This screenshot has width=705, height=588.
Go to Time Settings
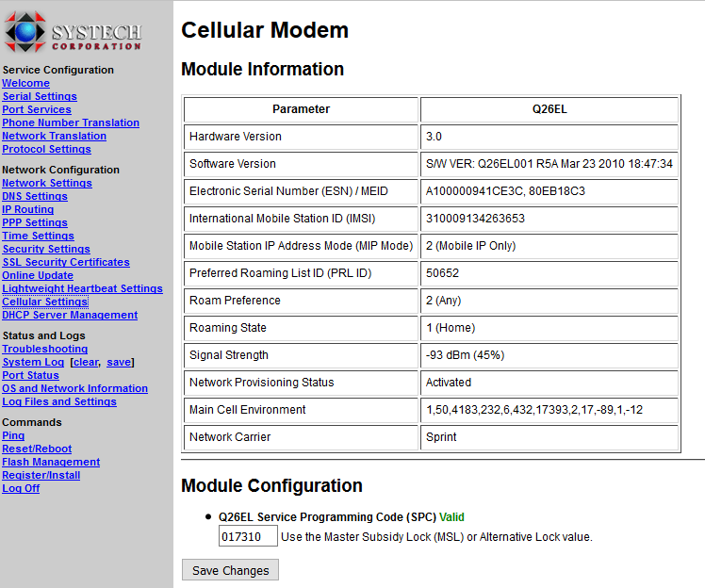[39, 236]
